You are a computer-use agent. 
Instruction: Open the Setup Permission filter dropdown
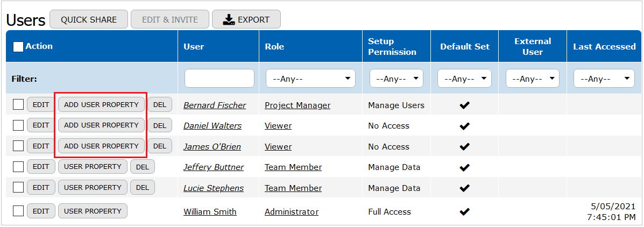397,79
